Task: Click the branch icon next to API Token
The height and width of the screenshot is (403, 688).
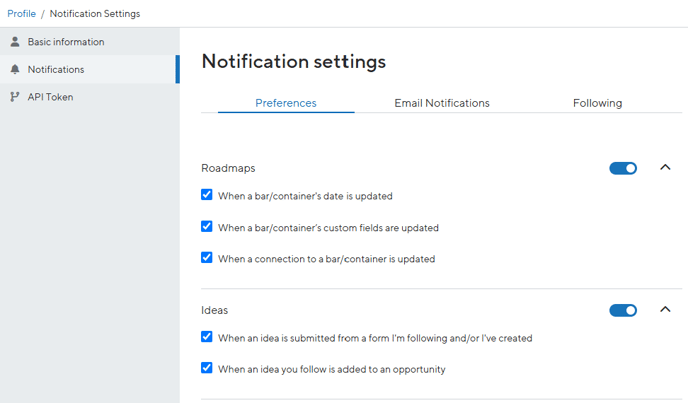Action: pos(15,97)
